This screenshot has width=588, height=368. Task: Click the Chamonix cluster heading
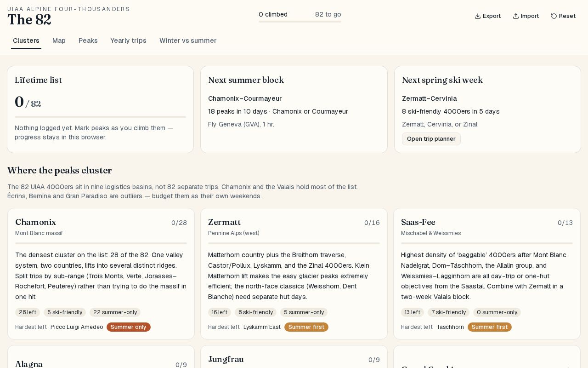click(35, 222)
